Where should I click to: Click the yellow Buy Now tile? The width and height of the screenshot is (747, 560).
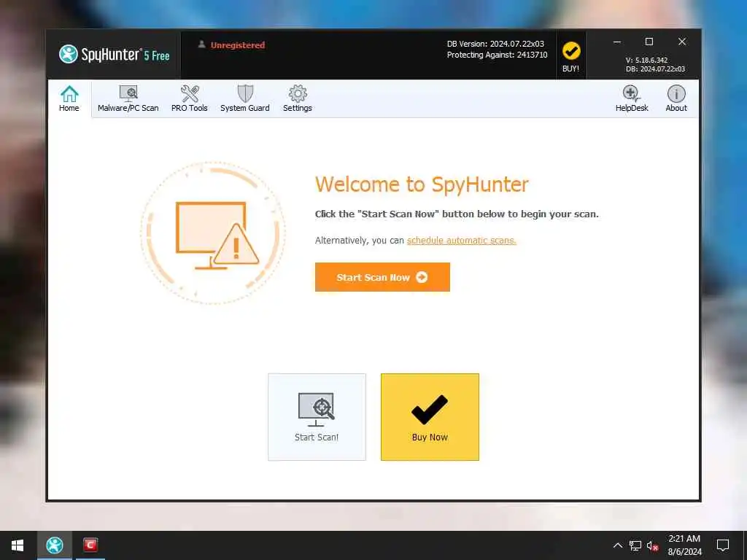click(x=430, y=416)
